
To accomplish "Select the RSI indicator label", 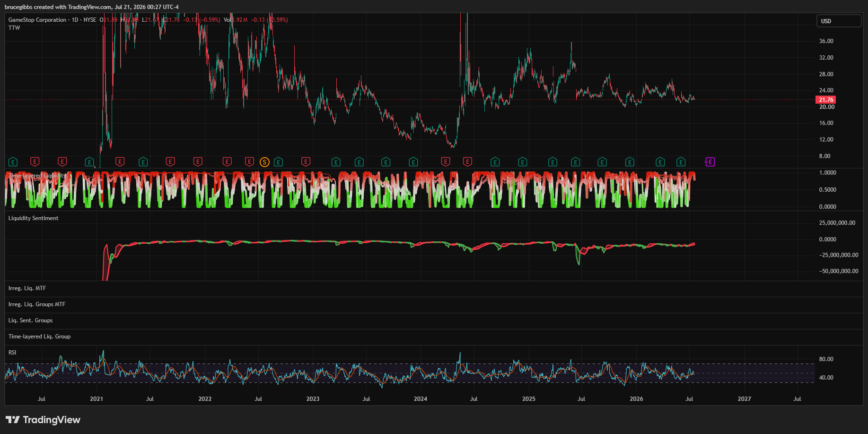I will tap(12, 353).
